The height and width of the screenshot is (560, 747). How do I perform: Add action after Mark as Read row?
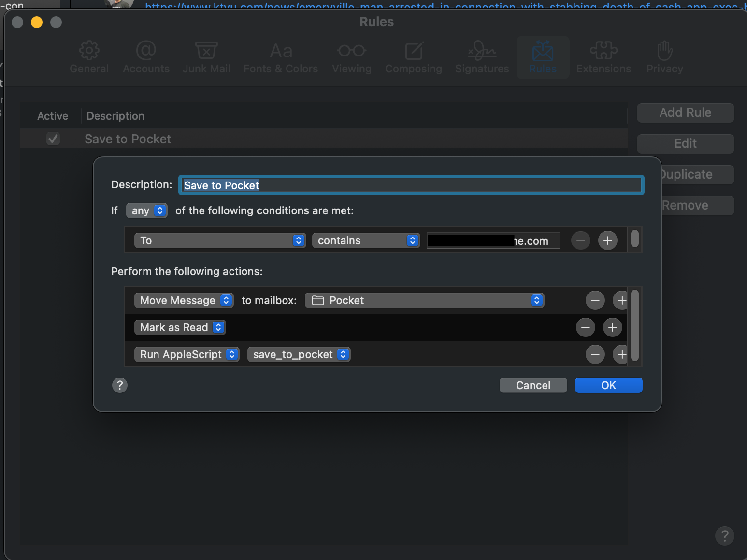click(612, 327)
